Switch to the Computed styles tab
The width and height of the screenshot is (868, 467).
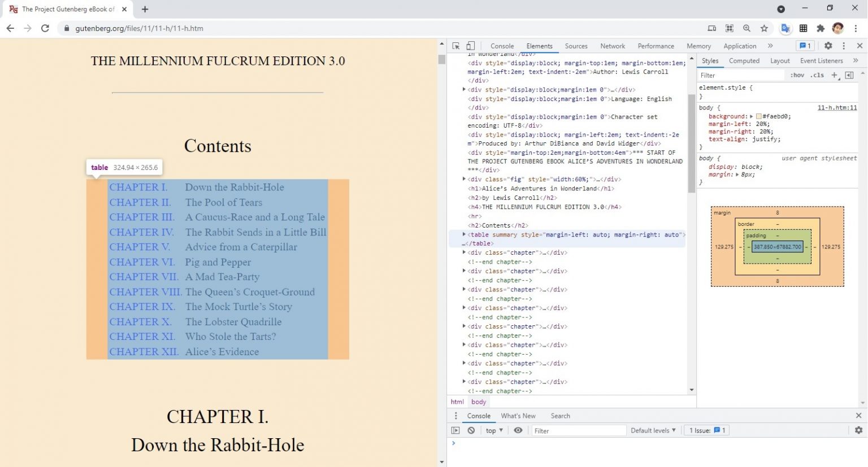tap(744, 61)
